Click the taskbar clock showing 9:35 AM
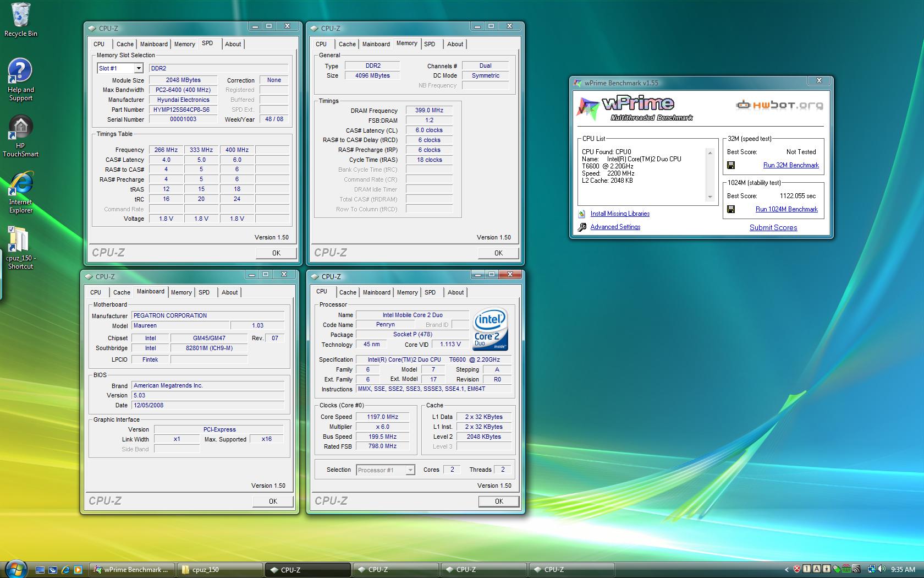 pyautogui.click(x=903, y=570)
